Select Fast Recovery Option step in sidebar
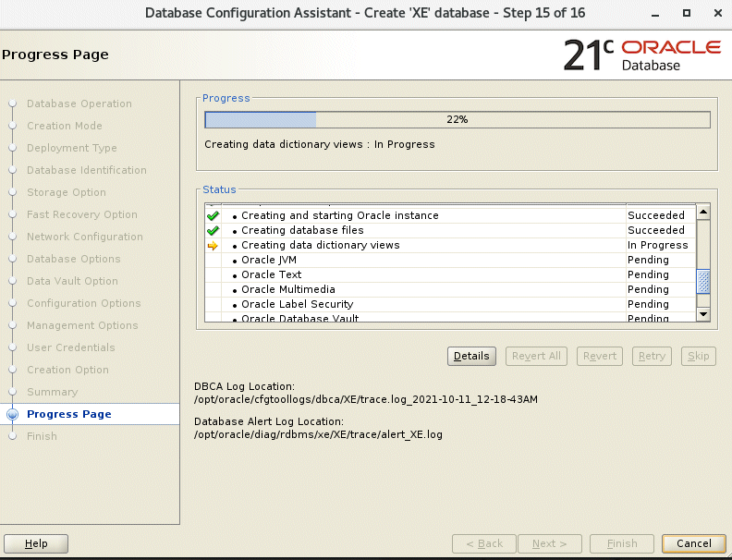732x560 pixels. click(82, 214)
